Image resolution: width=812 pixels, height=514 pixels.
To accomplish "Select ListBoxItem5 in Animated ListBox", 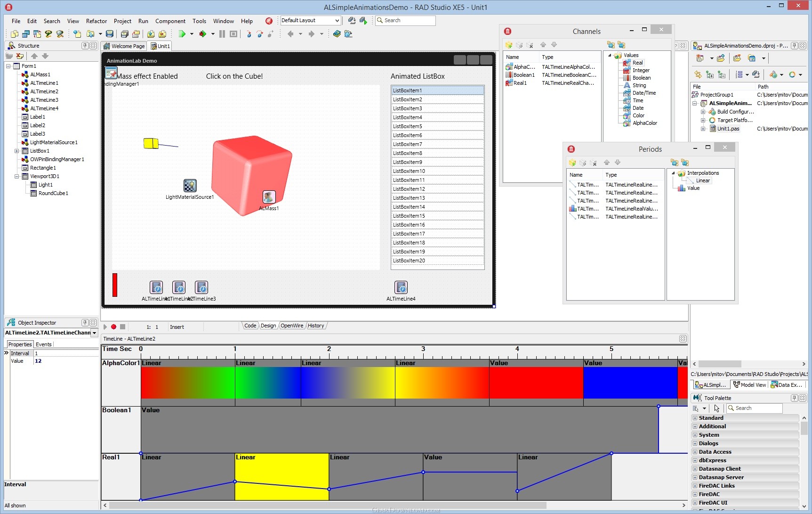I will 437,126.
